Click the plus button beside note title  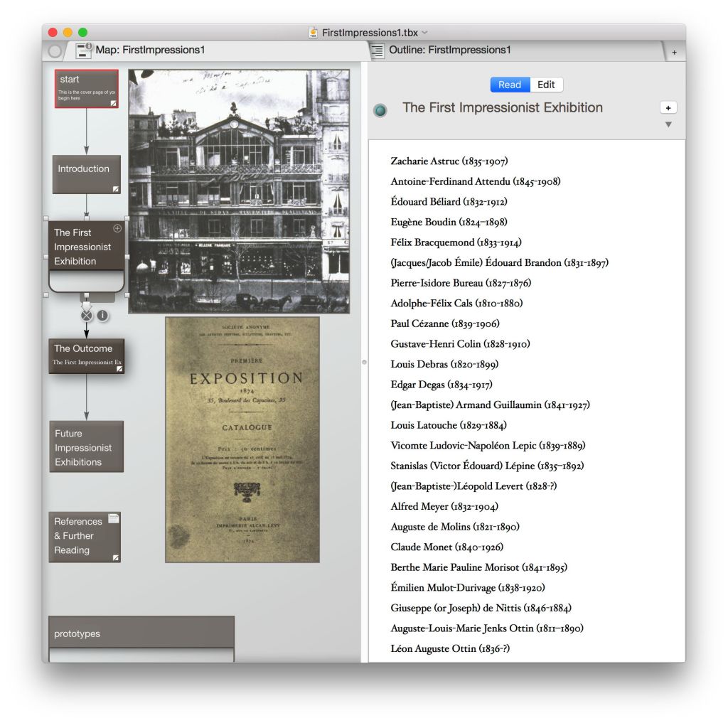[x=668, y=107]
